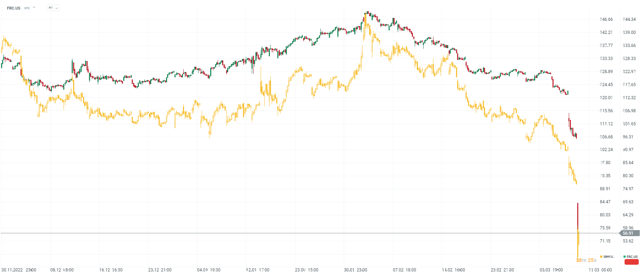Toggle the FRC.US series legend label
This screenshot has height=276, width=644.
632,257
